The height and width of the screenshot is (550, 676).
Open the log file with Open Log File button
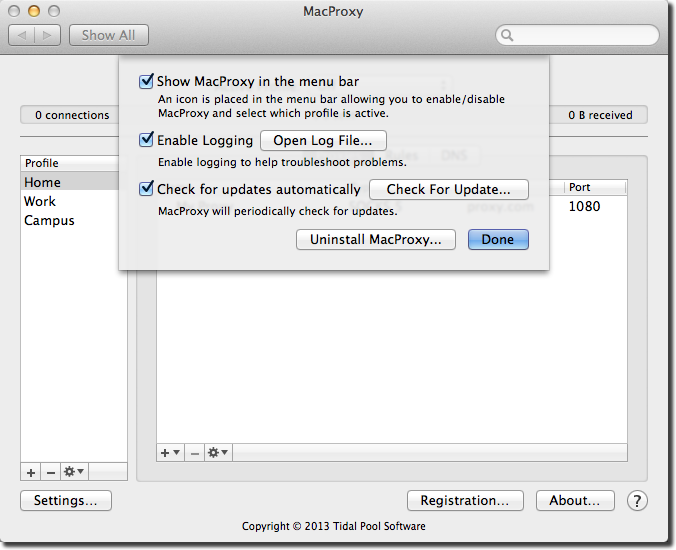[323, 141]
